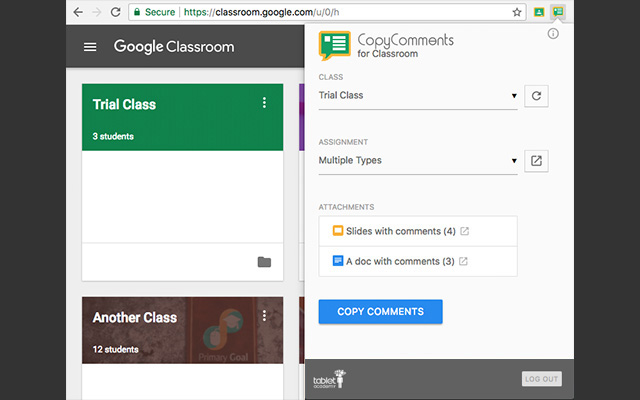Reload the browser page
The height and width of the screenshot is (400, 640).
[x=116, y=12]
